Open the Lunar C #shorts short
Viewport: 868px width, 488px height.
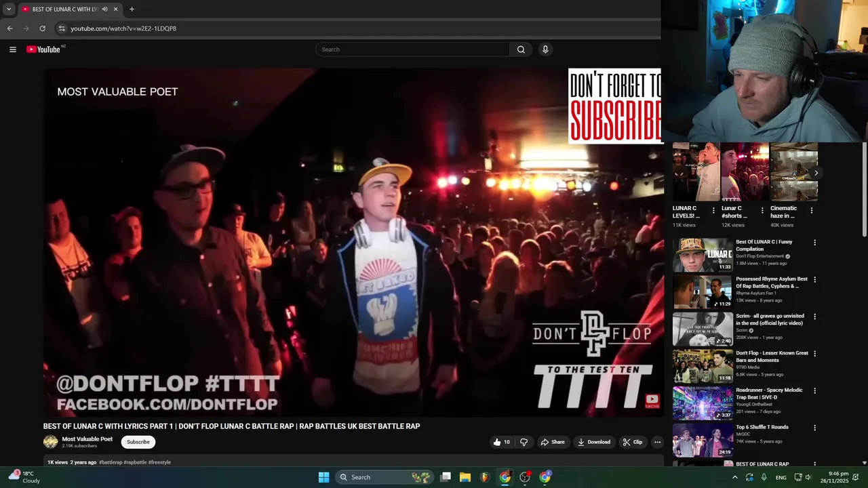745,172
